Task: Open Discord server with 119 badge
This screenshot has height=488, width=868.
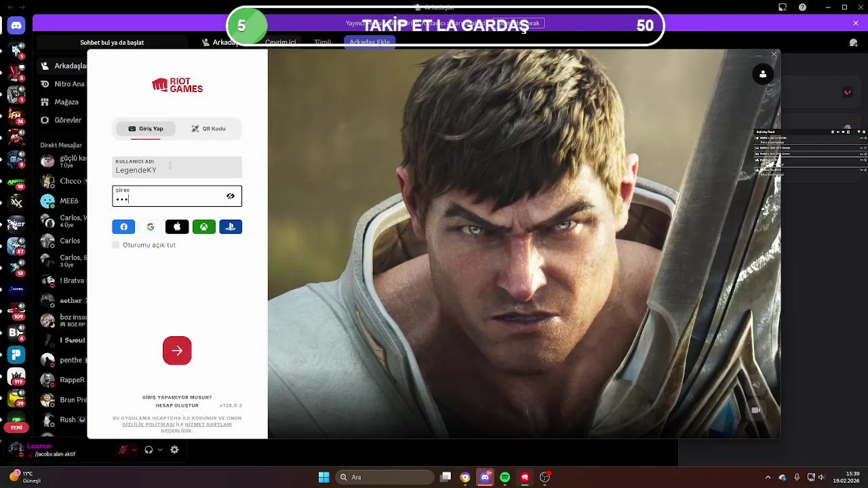Action: (x=16, y=376)
